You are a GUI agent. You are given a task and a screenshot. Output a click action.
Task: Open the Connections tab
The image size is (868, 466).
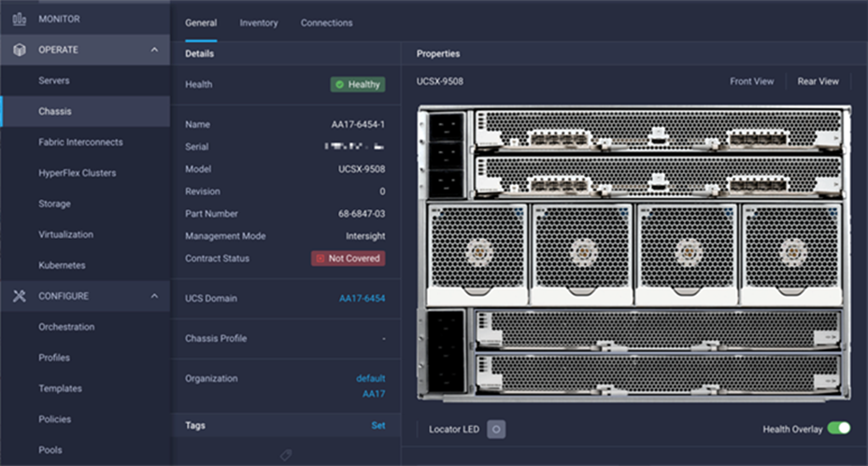click(327, 22)
